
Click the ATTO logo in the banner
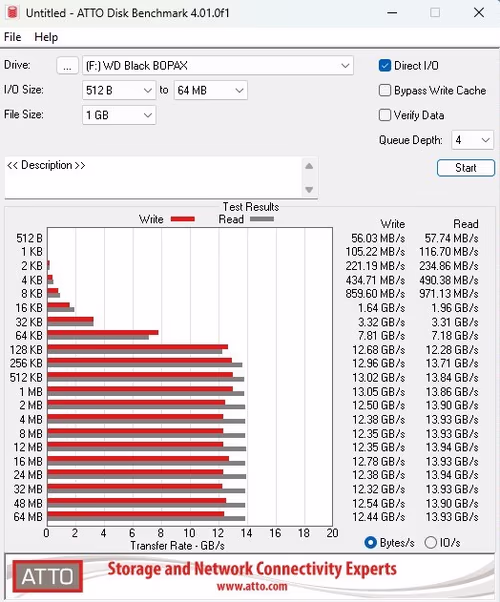tap(48, 576)
